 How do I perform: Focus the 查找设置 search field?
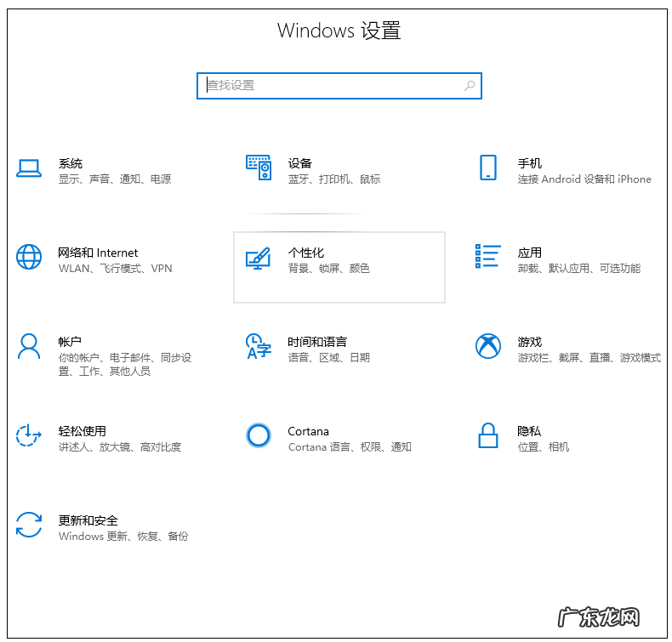[x=339, y=86]
